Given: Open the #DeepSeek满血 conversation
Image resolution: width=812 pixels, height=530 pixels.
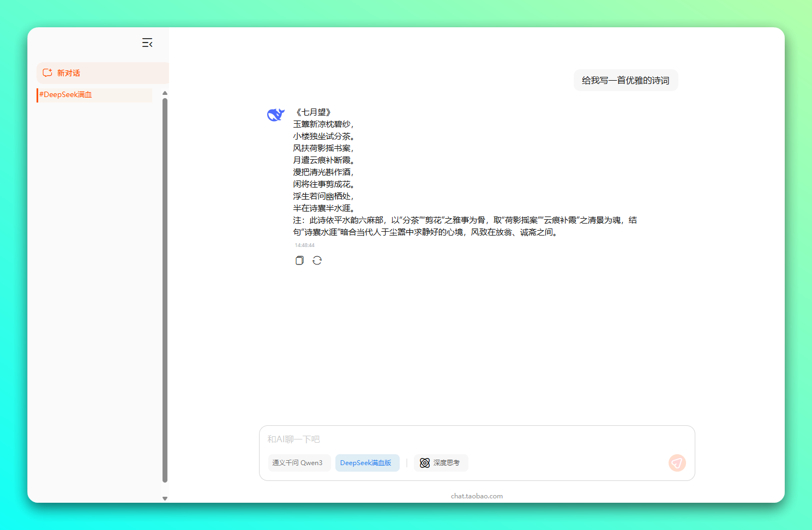Looking at the screenshot, I should click(94, 95).
